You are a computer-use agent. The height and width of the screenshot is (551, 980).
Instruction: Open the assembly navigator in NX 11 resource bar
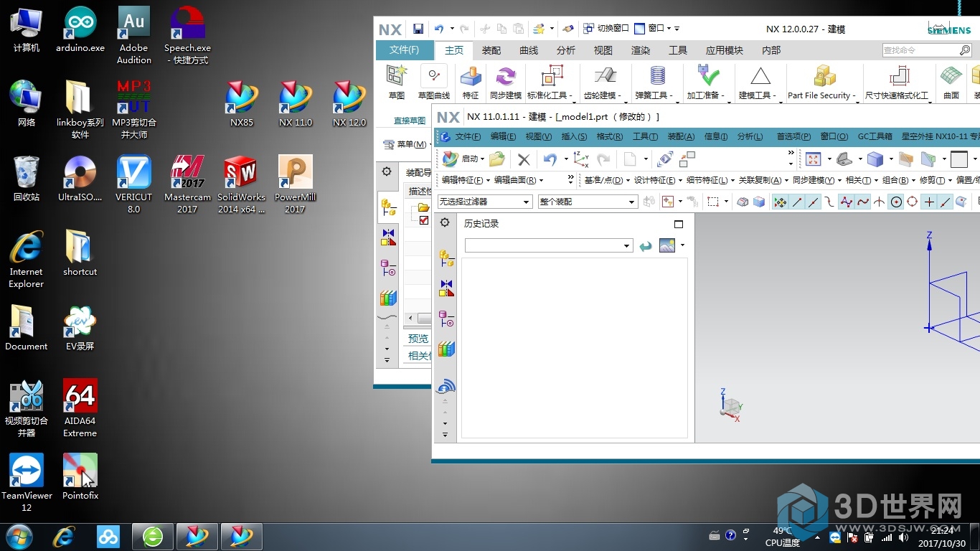(446, 258)
